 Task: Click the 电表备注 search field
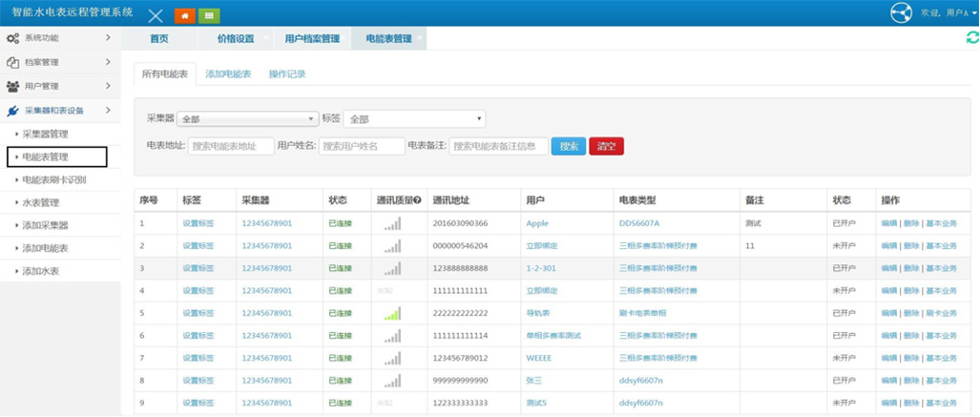pos(499,146)
